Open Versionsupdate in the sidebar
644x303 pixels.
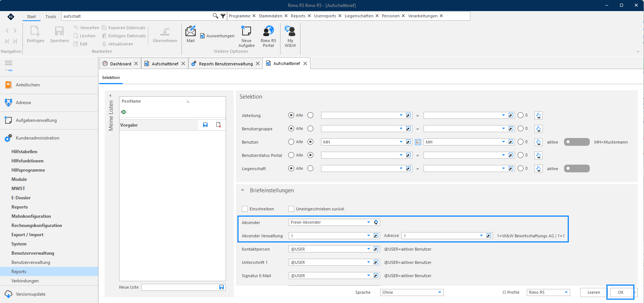tap(31, 294)
